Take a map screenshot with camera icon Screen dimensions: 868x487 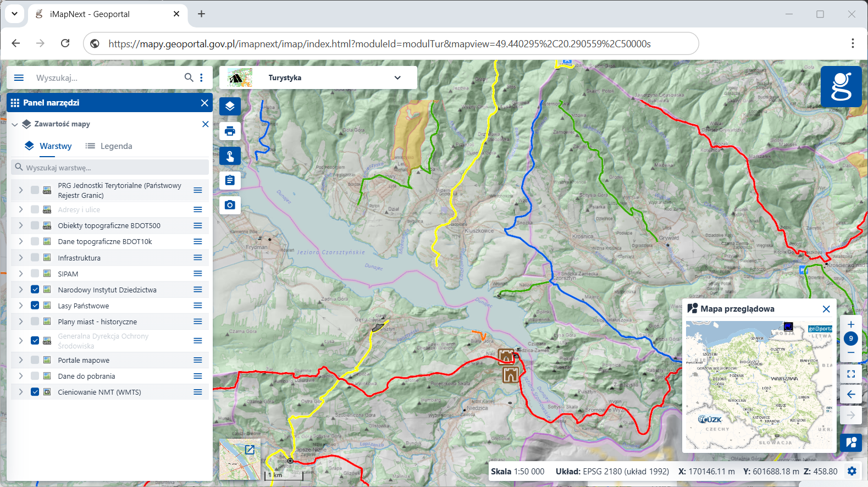(230, 205)
